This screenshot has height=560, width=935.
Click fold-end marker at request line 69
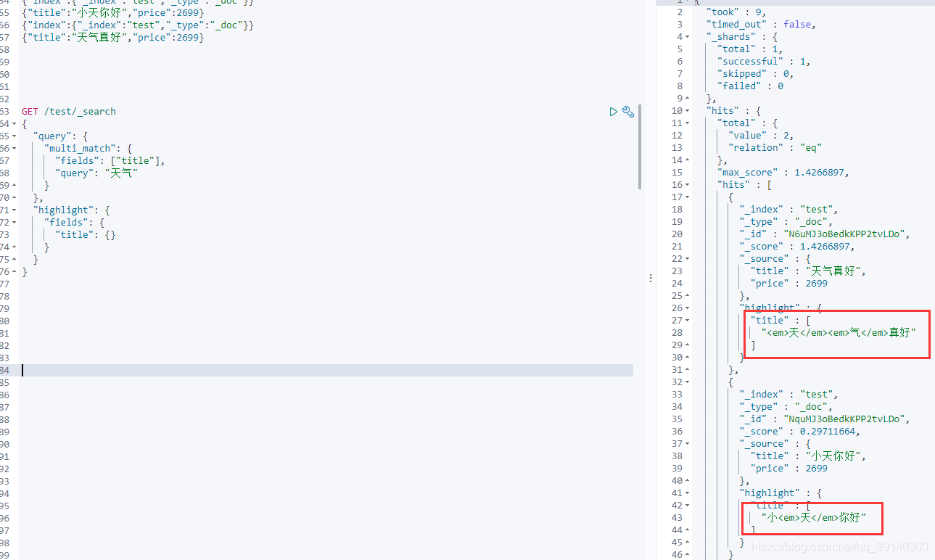click(15, 186)
